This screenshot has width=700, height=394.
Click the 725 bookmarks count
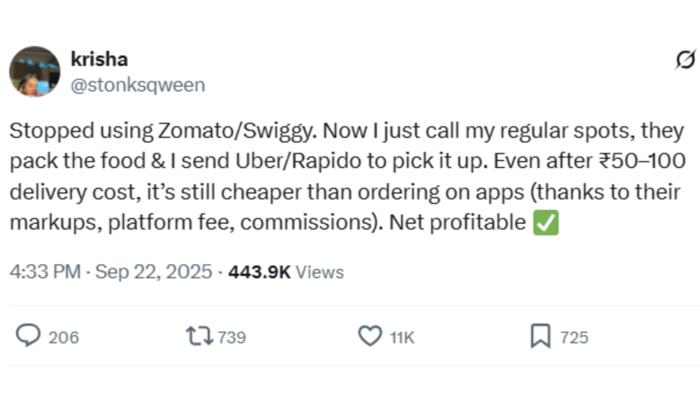click(x=574, y=337)
